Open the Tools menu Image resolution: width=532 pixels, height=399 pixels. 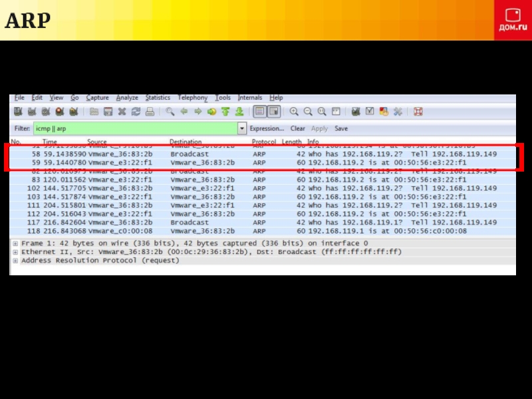click(x=223, y=98)
